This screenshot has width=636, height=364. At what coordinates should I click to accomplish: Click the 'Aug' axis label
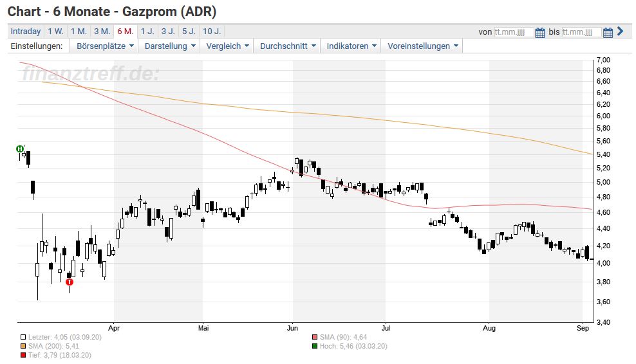(489, 328)
